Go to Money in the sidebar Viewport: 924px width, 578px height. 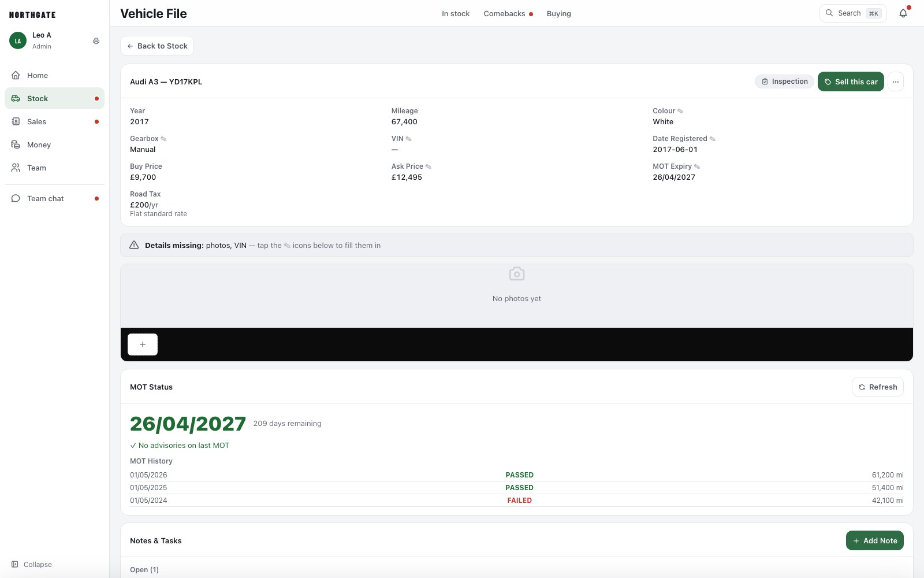(54, 144)
